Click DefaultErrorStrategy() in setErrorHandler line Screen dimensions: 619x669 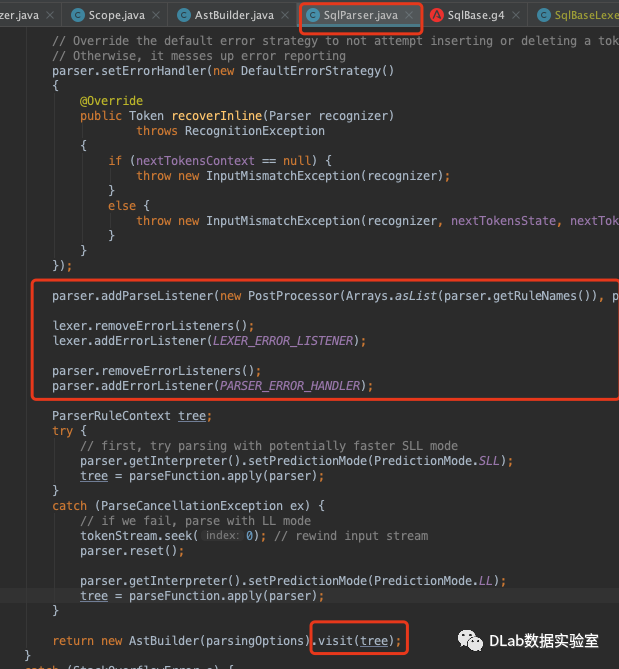point(317,71)
